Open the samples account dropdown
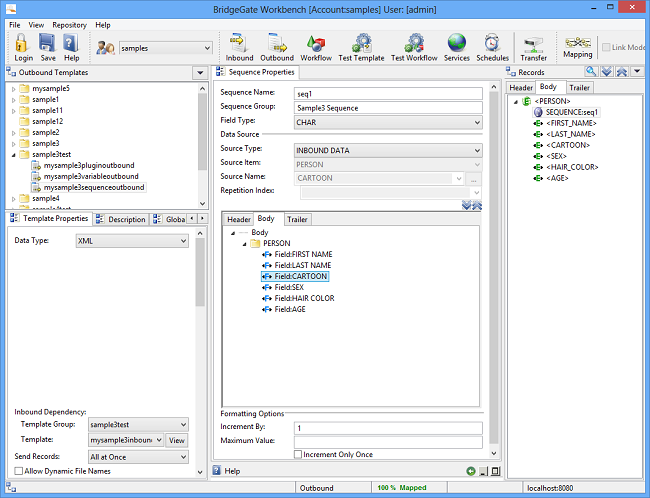Screen dimensions: 650x498 tap(207, 48)
